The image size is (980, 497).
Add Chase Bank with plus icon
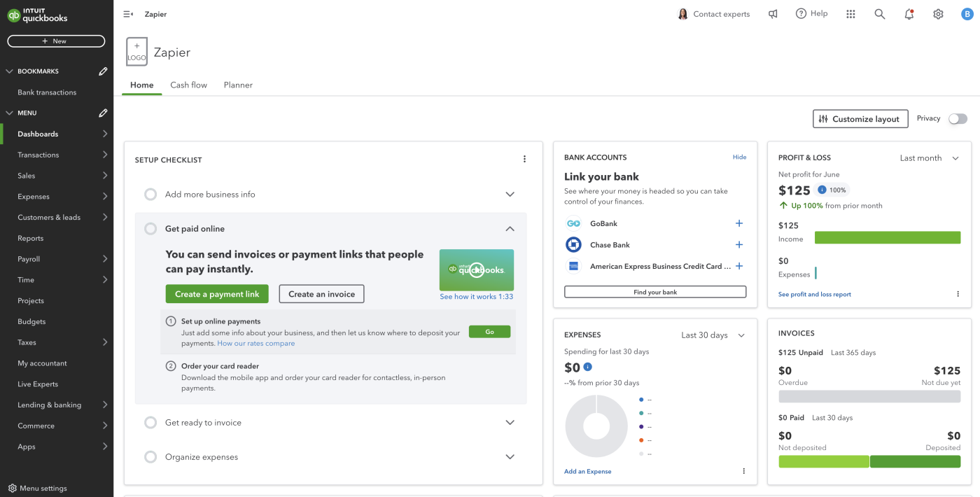[739, 245]
